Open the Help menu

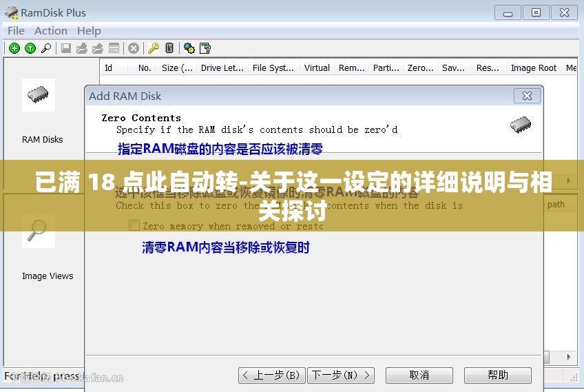coord(89,30)
